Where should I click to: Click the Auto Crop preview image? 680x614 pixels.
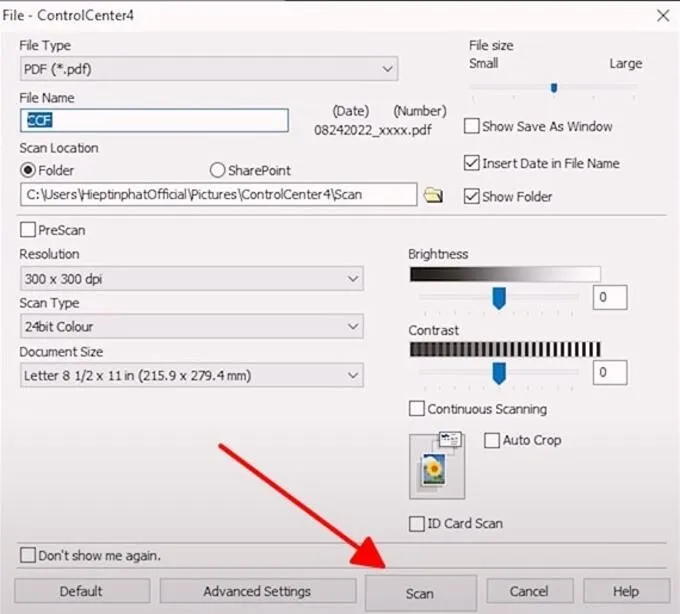(437, 465)
